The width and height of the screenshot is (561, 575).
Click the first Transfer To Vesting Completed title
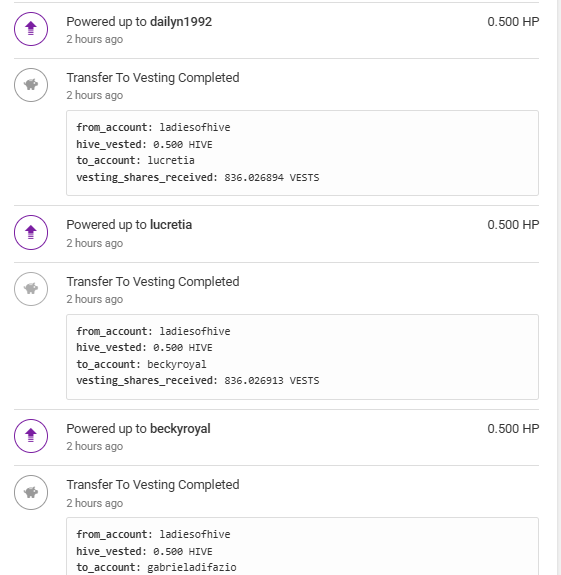[153, 78]
